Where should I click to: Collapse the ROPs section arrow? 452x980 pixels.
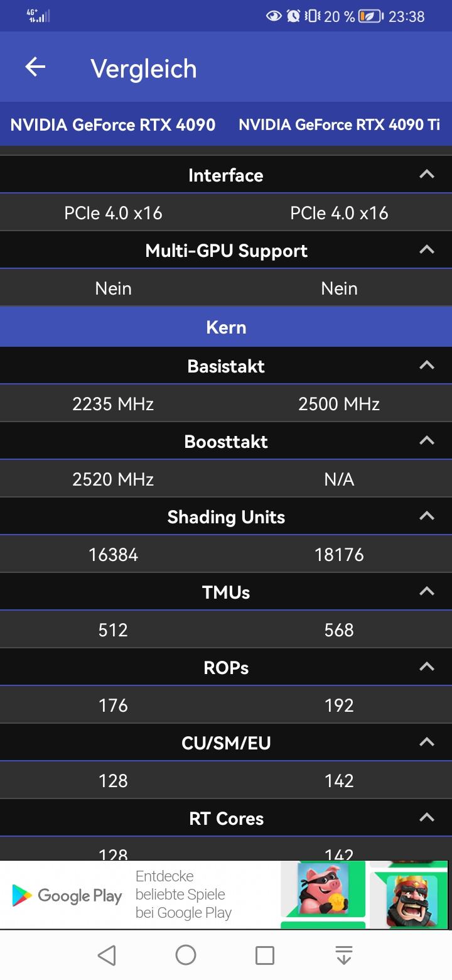[x=427, y=667]
